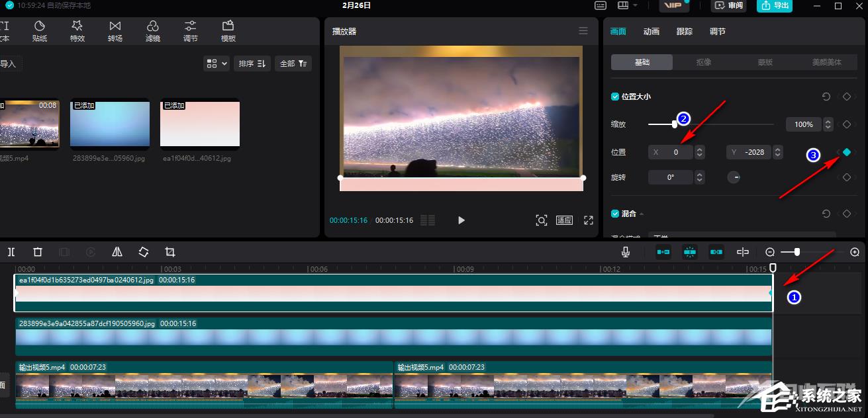Image resolution: width=868 pixels, height=418 pixels.
Task: Zoom in the timeline with plus icon
Action: point(855,252)
